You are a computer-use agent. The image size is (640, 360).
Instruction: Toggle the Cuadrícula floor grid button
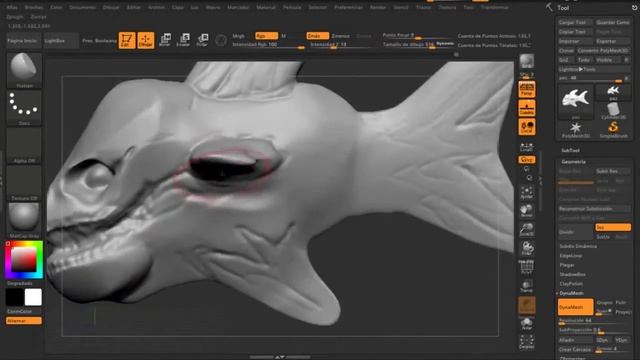coord(527,108)
